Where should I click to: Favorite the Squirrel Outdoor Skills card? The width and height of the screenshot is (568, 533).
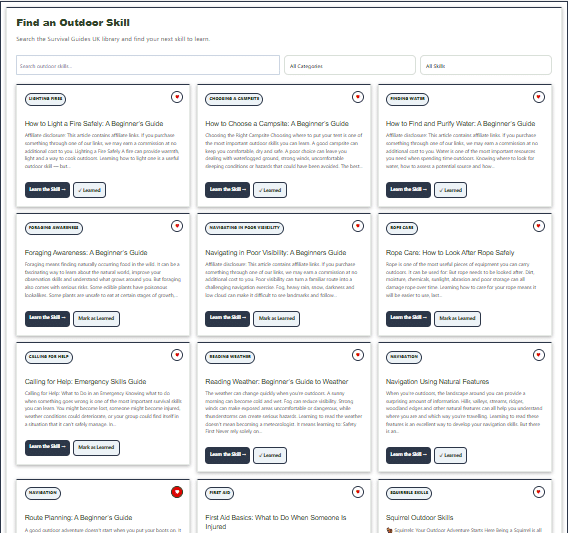(539, 492)
